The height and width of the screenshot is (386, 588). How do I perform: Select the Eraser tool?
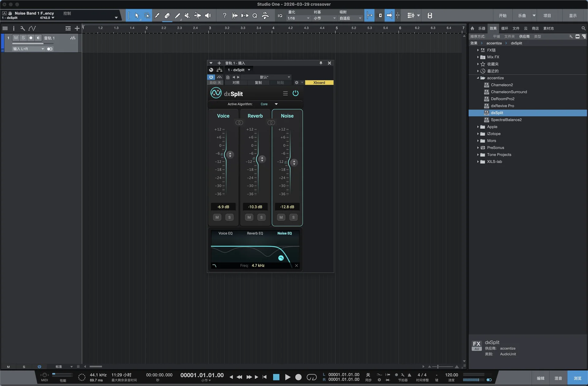[167, 16]
